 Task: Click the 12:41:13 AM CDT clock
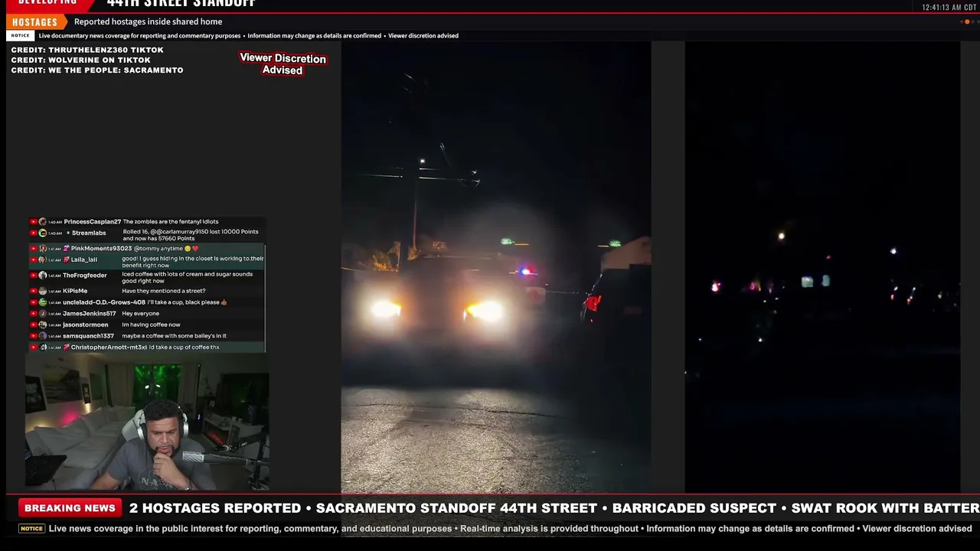click(948, 7)
